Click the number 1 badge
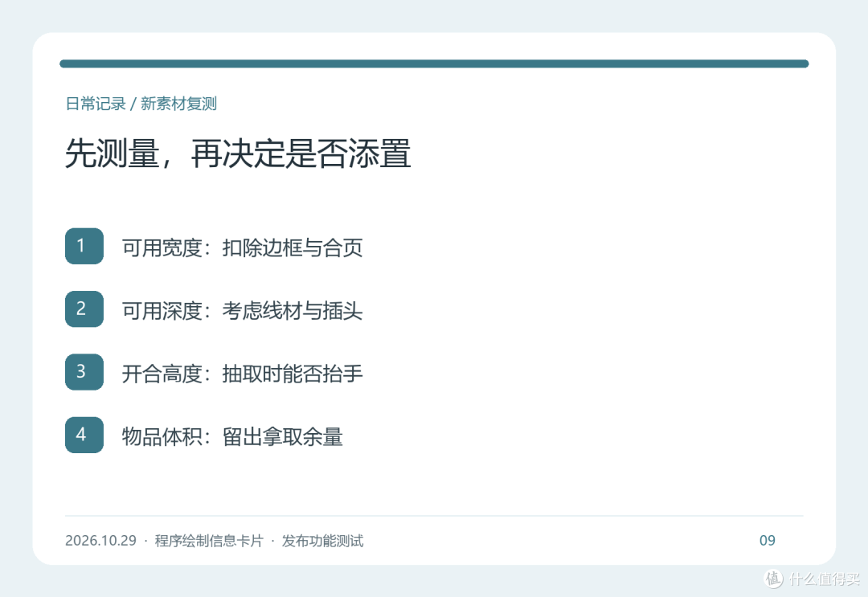Viewport: 868px width, 597px height. tap(84, 246)
